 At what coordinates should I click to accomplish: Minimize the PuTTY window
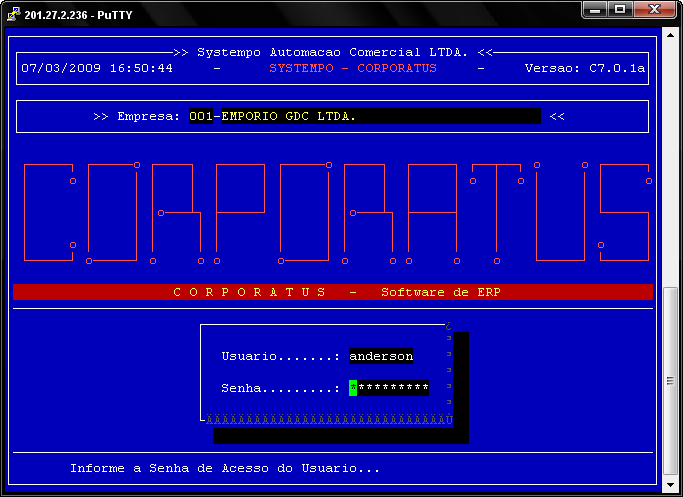coord(595,10)
